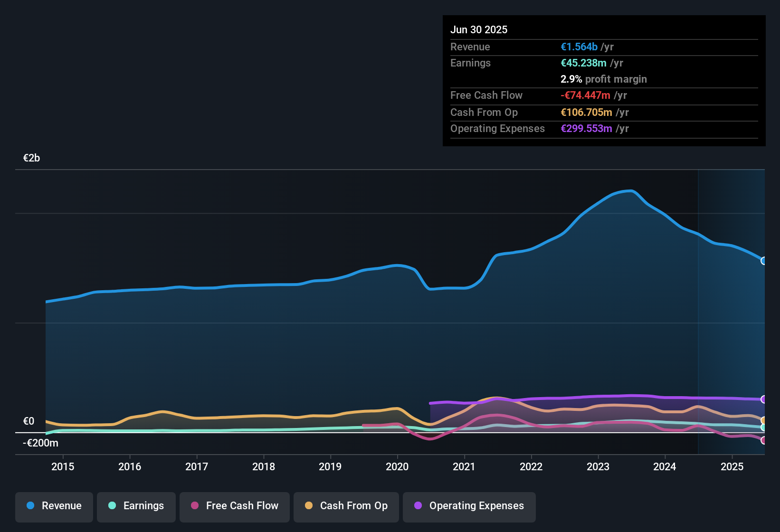Click the -€200m y-axis label

coord(40,443)
